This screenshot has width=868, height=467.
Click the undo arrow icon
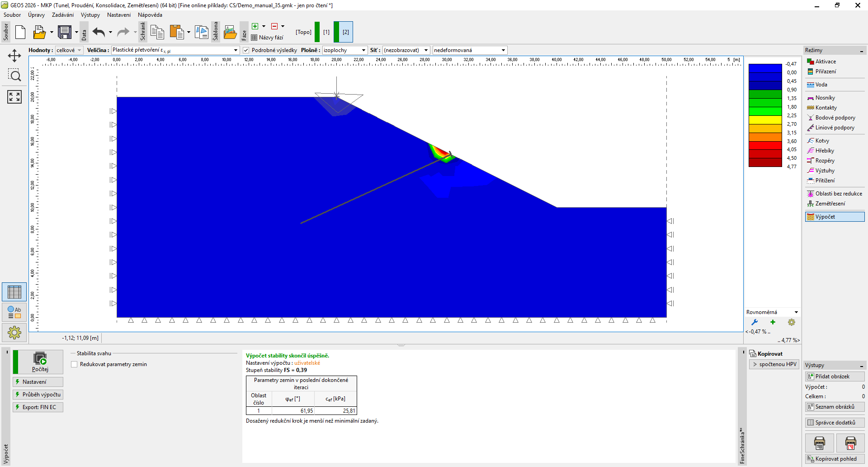[99, 32]
